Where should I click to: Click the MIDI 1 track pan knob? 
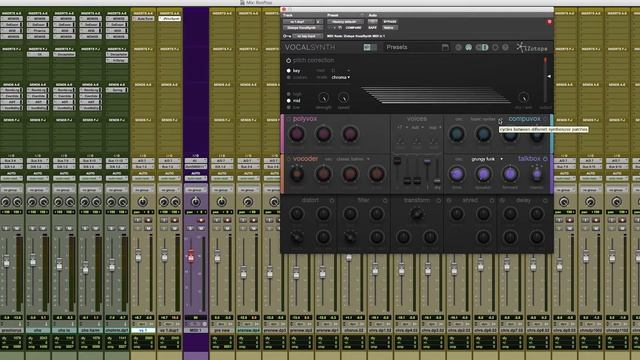coord(196,202)
